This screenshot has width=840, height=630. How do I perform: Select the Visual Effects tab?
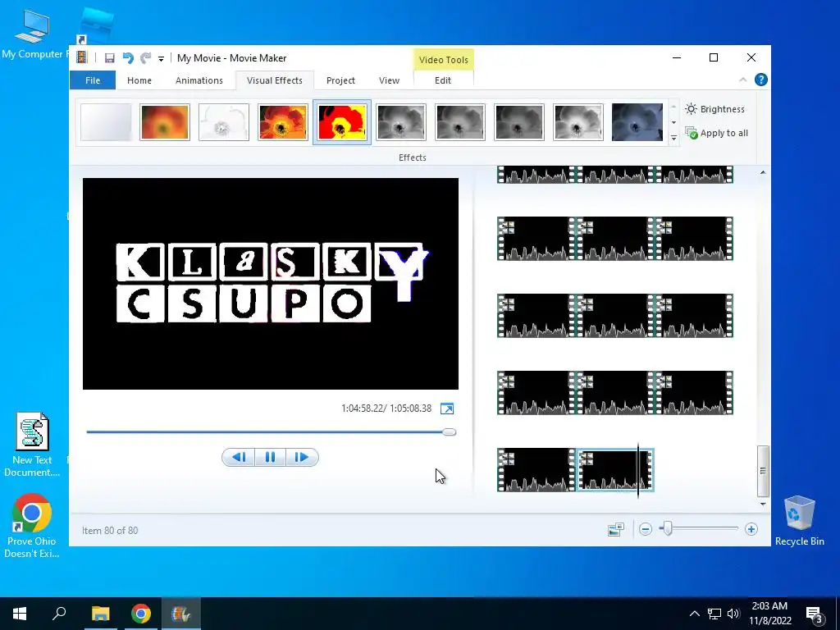pyautogui.click(x=275, y=80)
